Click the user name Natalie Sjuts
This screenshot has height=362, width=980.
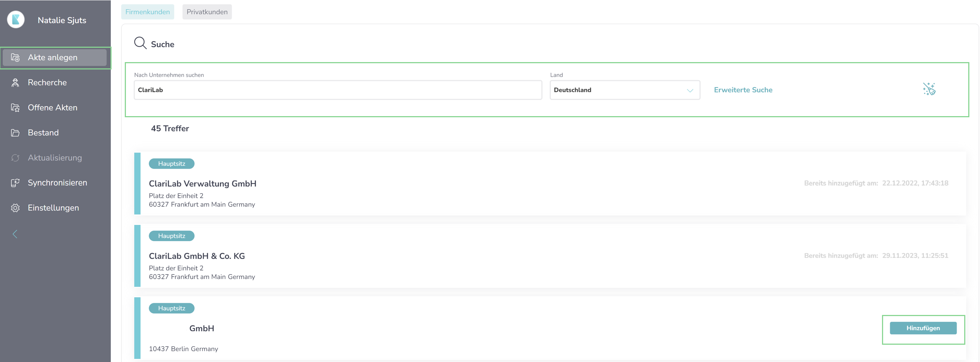(x=62, y=20)
